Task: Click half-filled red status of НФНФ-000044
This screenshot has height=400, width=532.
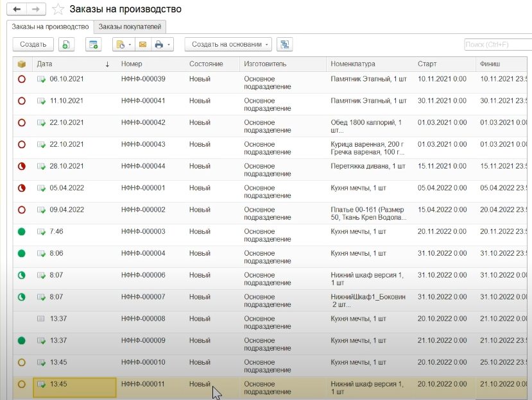Action: tap(22, 167)
